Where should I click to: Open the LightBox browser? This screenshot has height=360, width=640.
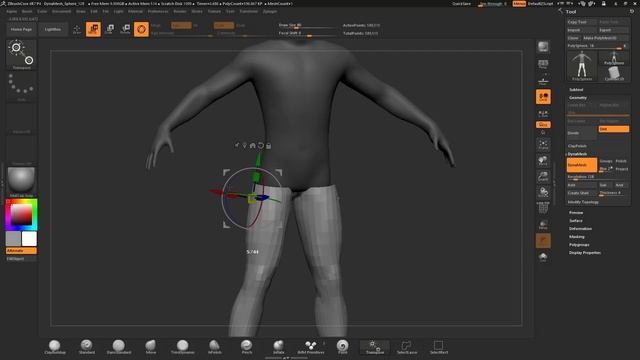pyautogui.click(x=53, y=29)
